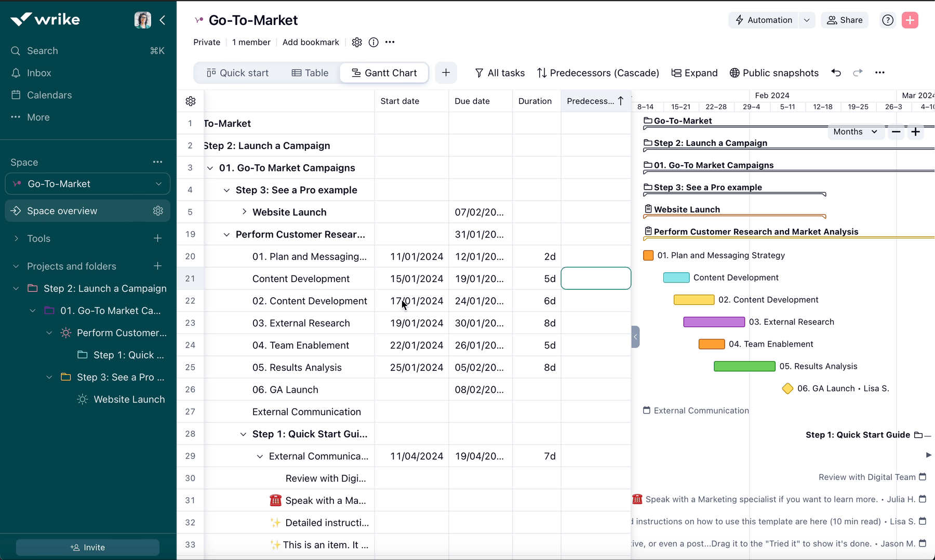Switch to the Table tab
The width and height of the screenshot is (935, 560).
click(x=310, y=73)
